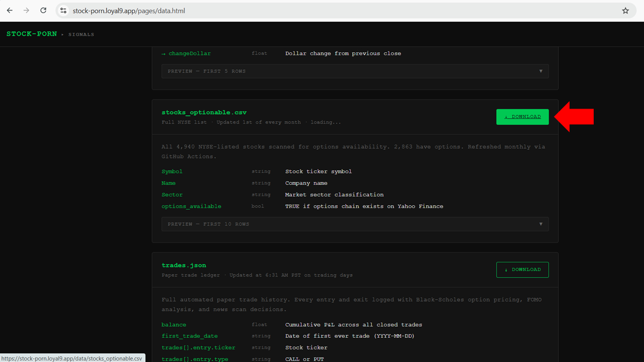Image resolution: width=644 pixels, height=362 pixels.
Task: Select the Symbol field name
Action: click(172, 171)
